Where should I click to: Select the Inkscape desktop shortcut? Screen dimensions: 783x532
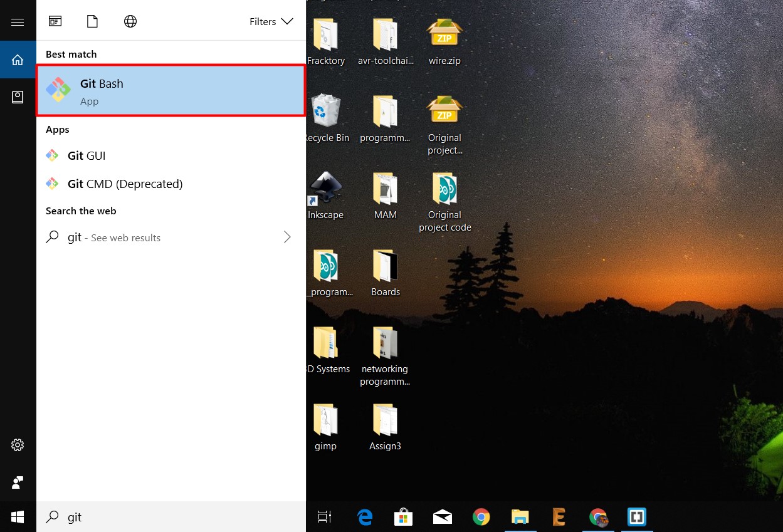pyautogui.click(x=325, y=196)
